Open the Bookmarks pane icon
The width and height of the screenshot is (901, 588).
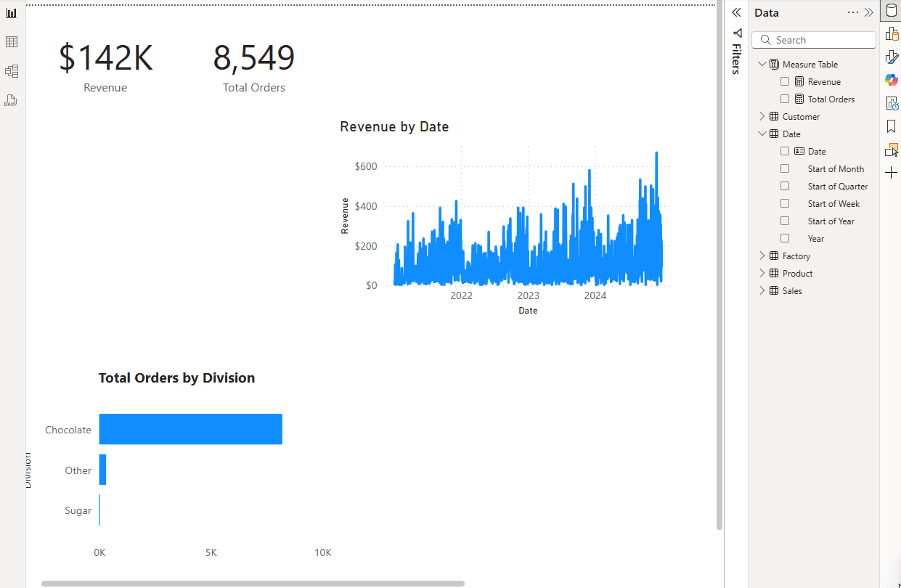click(x=892, y=126)
